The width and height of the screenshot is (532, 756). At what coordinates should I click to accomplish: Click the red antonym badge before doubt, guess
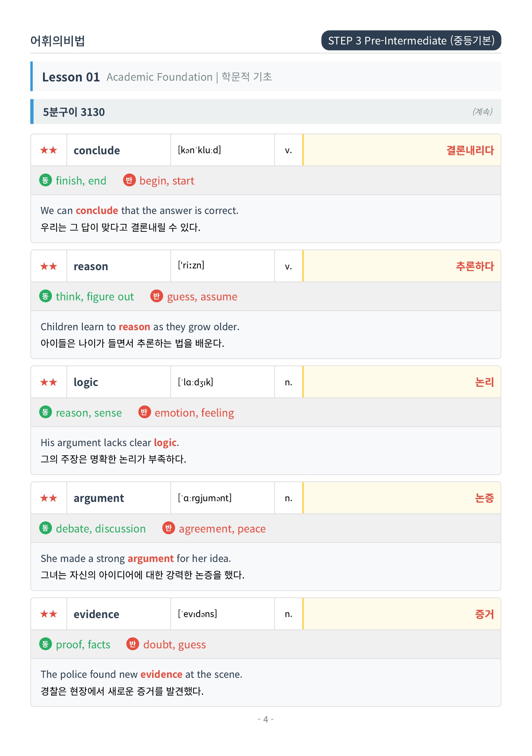pos(133,644)
